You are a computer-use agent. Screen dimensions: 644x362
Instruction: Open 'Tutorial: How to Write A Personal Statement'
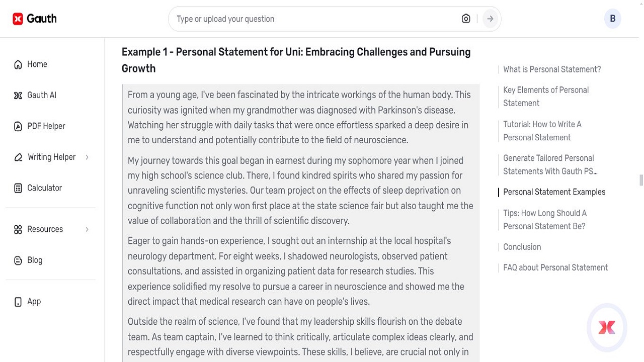click(x=542, y=131)
